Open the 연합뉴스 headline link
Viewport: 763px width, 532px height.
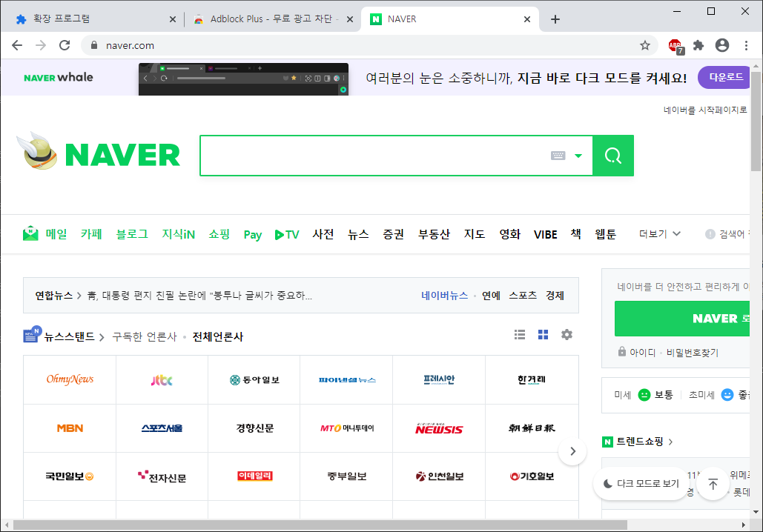[199, 295]
